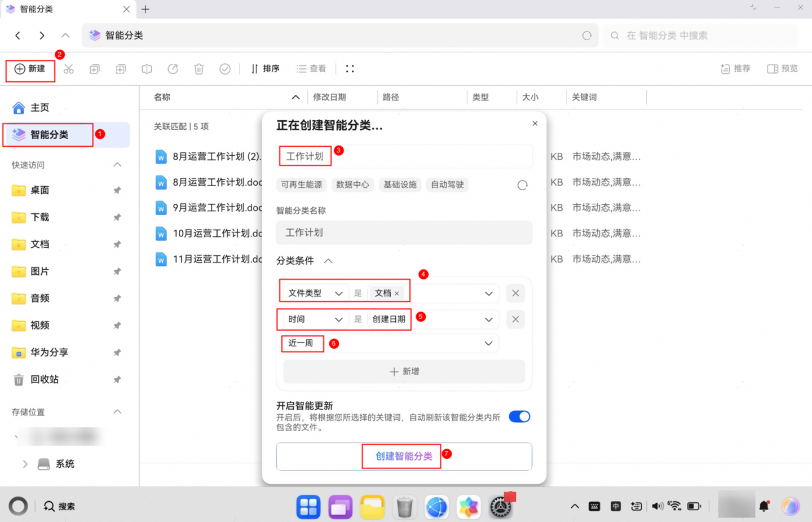Disable the 开启智能更新 smart update toggle
Viewport: 812px width, 522px height.
519,416
